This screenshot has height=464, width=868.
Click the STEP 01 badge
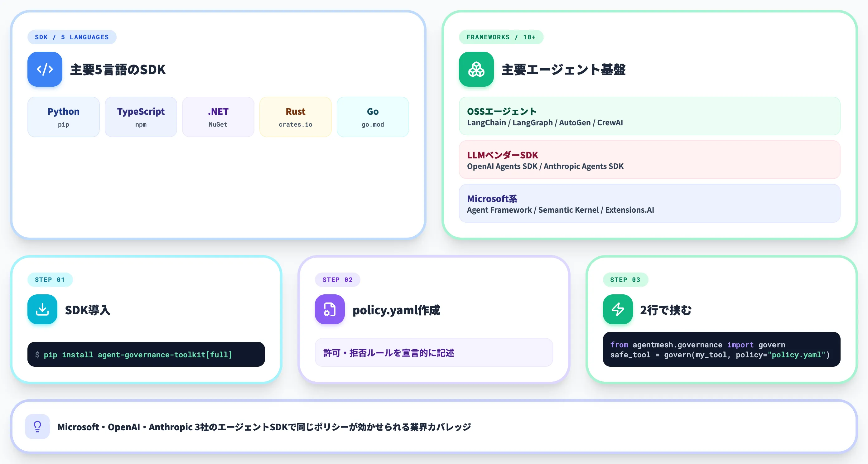tap(50, 280)
